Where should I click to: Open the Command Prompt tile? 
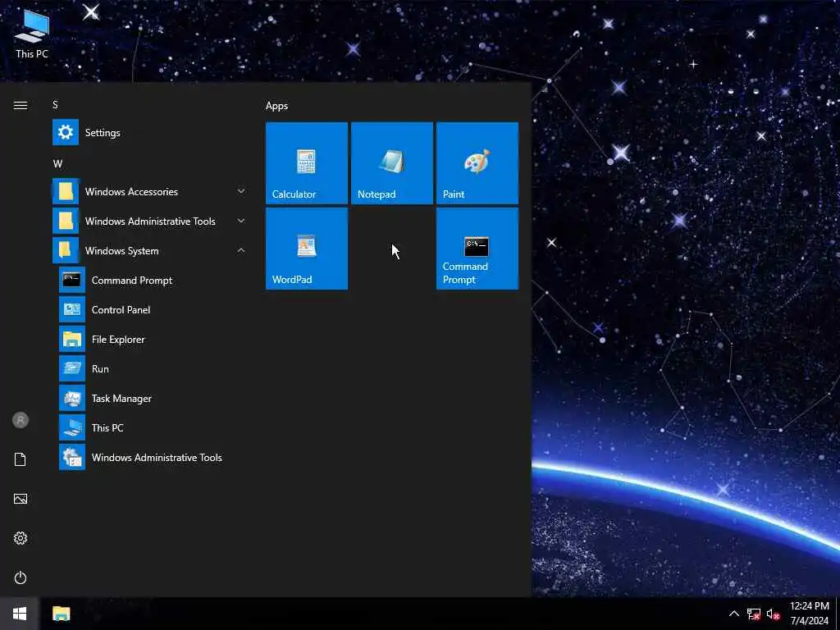pyautogui.click(x=477, y=249)
